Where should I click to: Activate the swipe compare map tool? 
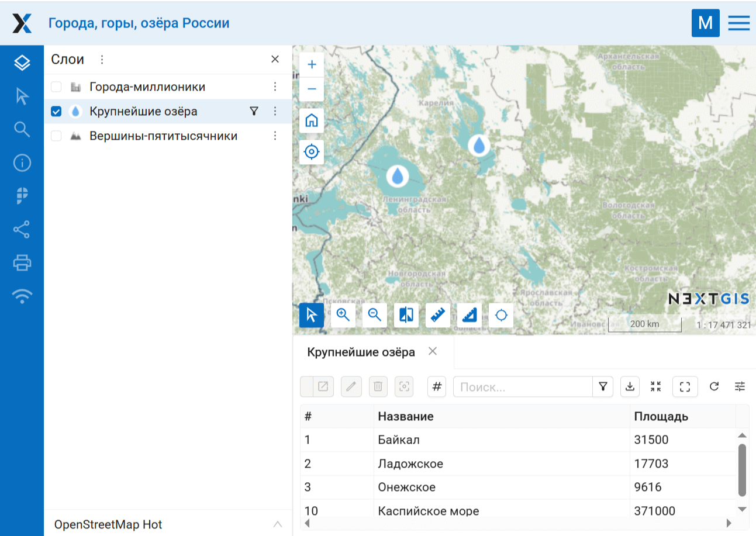pos(406,316)
